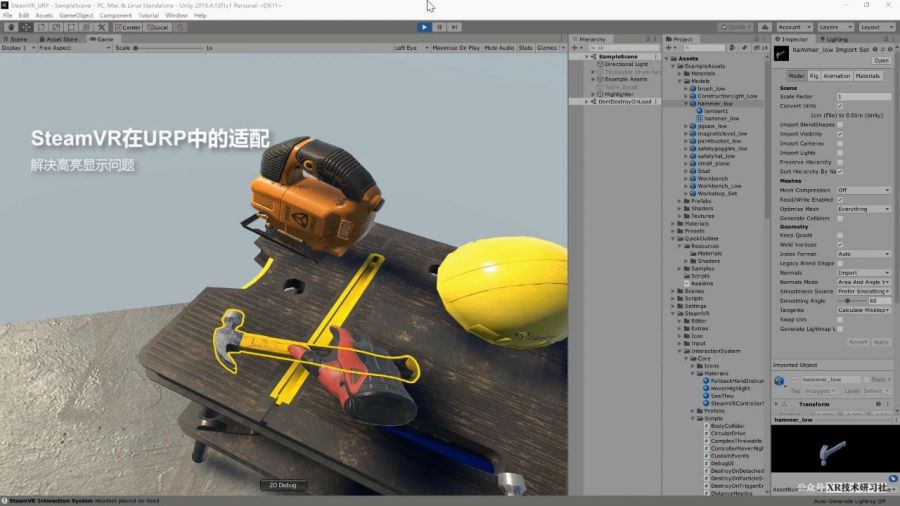Click the Inspector preset settings icon
This screenshot has width=900, height=506.
point(883,49)
